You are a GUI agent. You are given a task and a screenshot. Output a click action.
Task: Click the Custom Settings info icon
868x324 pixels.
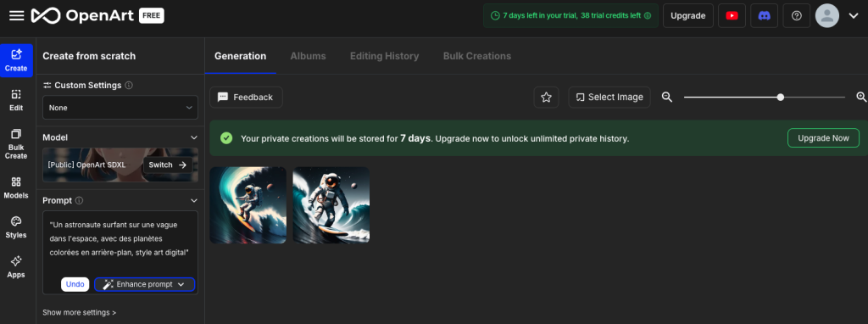129,86
